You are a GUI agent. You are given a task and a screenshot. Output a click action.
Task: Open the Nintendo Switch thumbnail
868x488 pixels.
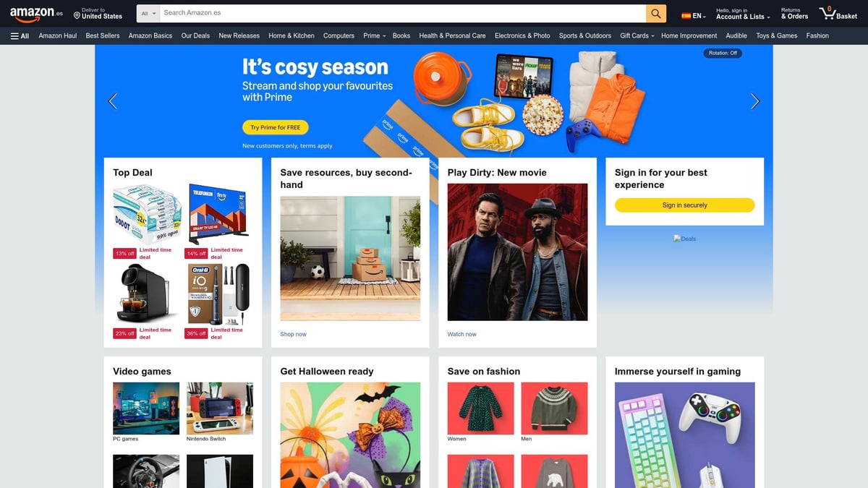pyautogui.click(x=220, y=408)
